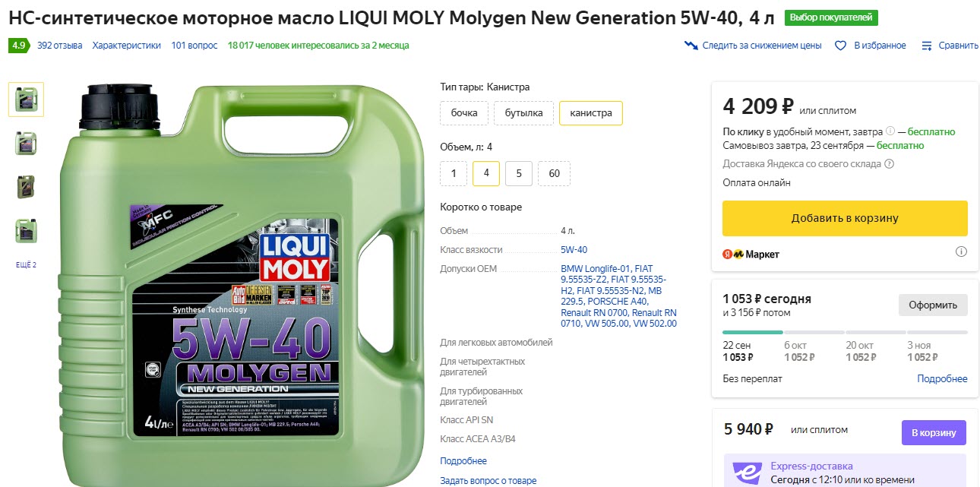Click the 4.9 rating badge

[18, 46]
